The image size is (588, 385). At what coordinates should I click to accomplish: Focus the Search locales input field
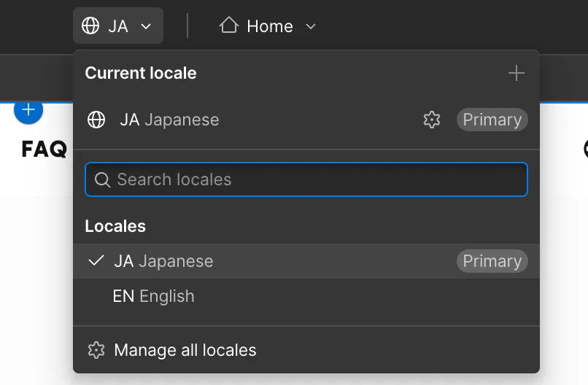click(x=306, y=179)
